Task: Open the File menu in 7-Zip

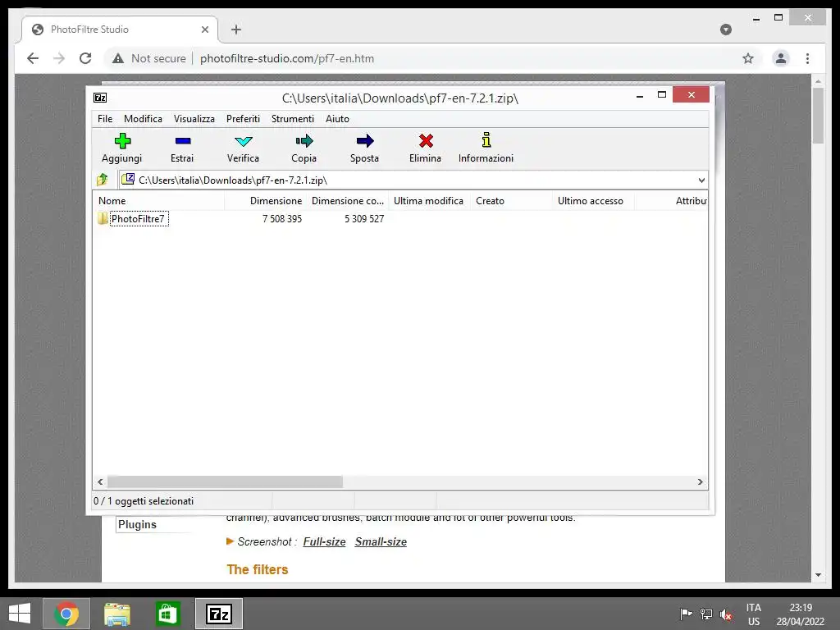Action: click(105, 119)
